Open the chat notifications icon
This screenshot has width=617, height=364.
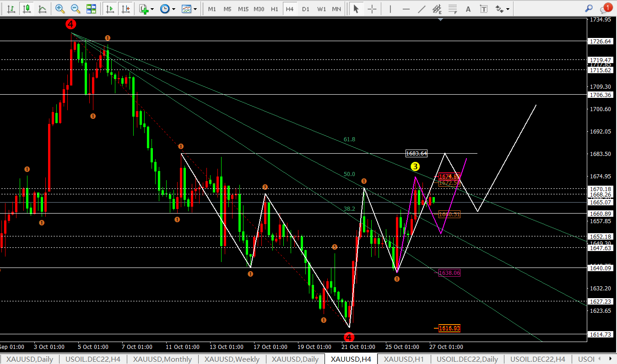pyautogui.click(x=605, y=8)
